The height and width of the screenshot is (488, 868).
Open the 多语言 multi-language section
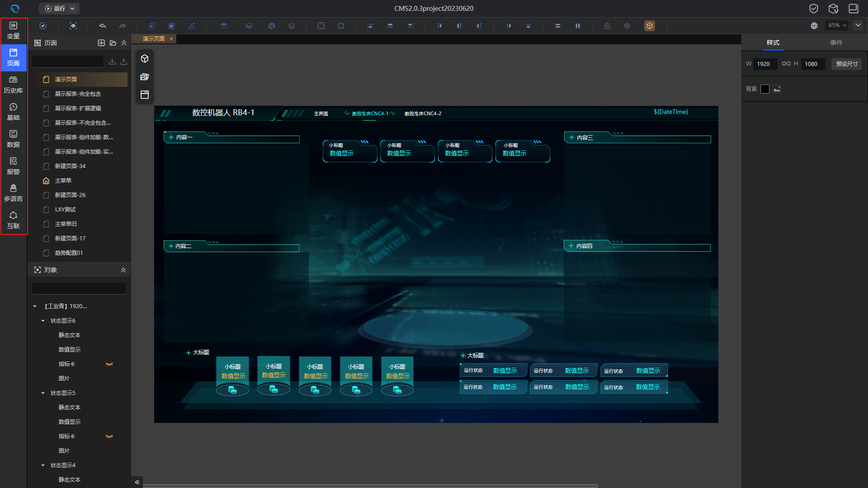tap(14, 193)
